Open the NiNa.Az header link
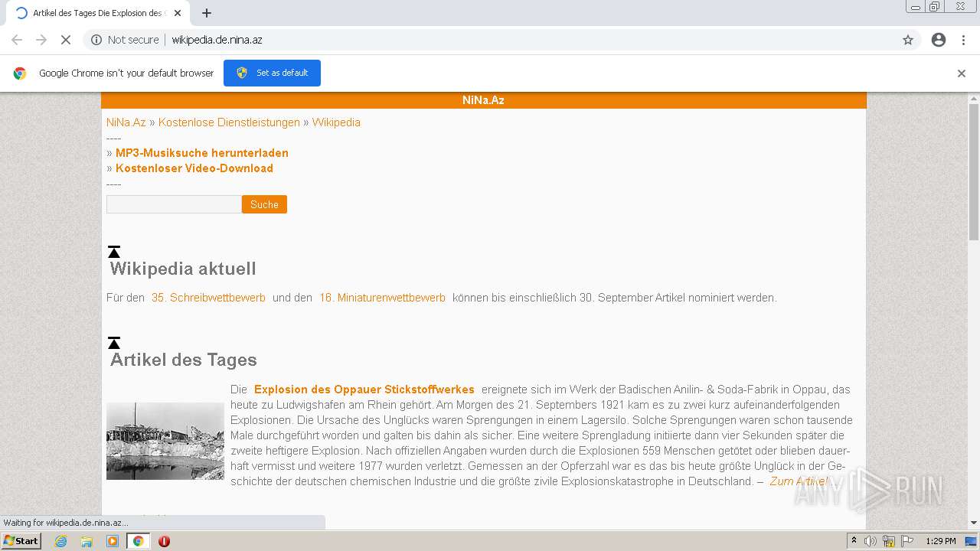The image size is (980, 551). click(x=483, y=100)
